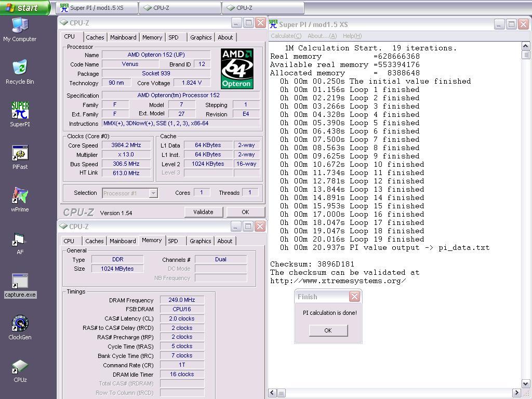The width and height of the screenshot is (532, 399).
Task: Click the Windows Start button
Action: coord(25,7)
